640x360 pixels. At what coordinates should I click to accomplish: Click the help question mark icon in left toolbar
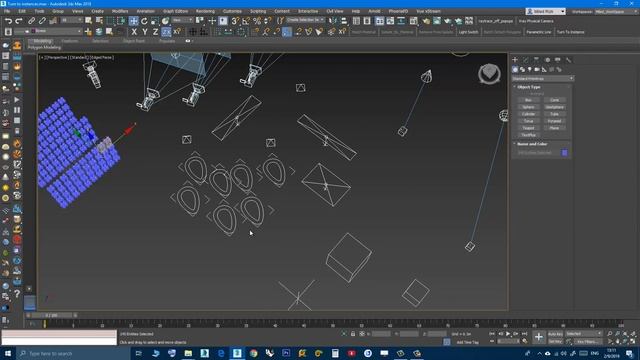[17, 293]
